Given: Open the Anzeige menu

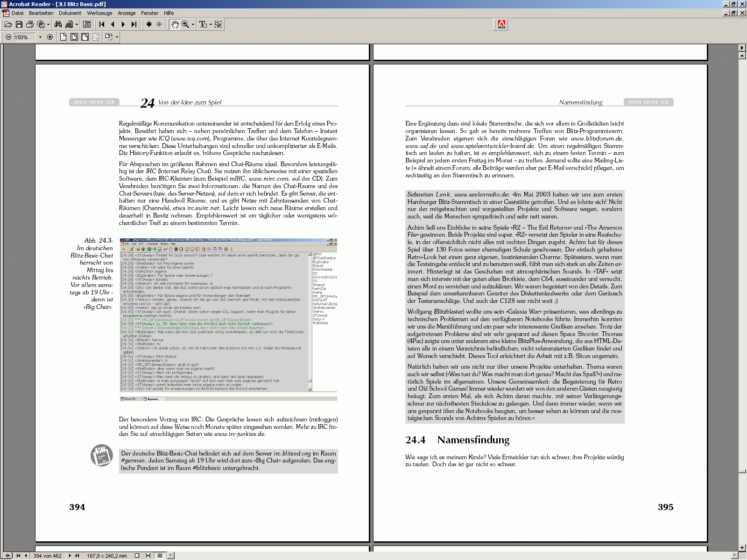Looking at the screenshot, I should [127, 13].
